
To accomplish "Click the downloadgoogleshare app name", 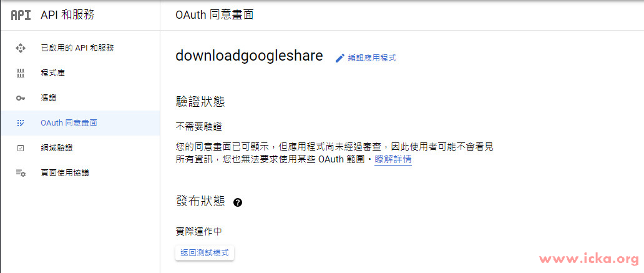I will (x=250, y=56).
